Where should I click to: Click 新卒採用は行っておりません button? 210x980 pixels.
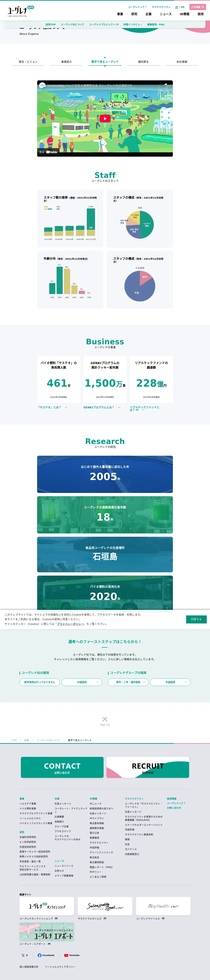(x=40, y=682)
